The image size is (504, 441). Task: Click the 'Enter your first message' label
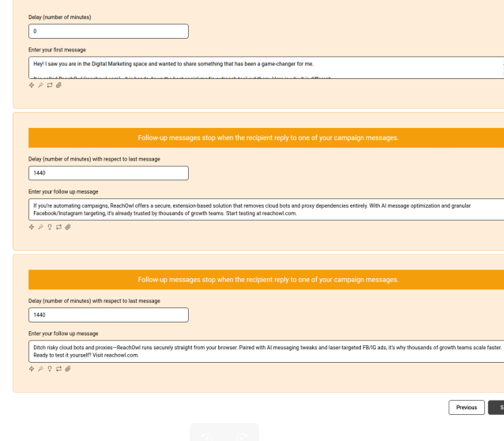[x=57, y=50]
